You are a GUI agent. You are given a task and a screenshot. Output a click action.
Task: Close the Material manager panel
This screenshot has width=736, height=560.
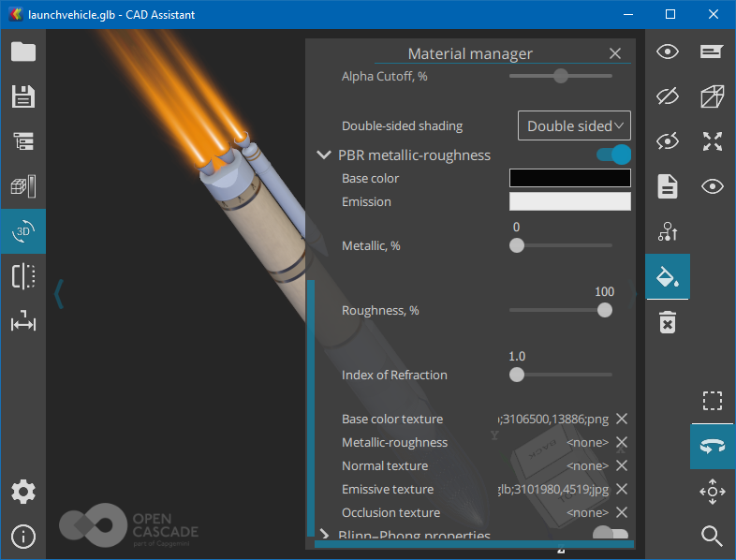pyautogui.click(x=615, y=54)
